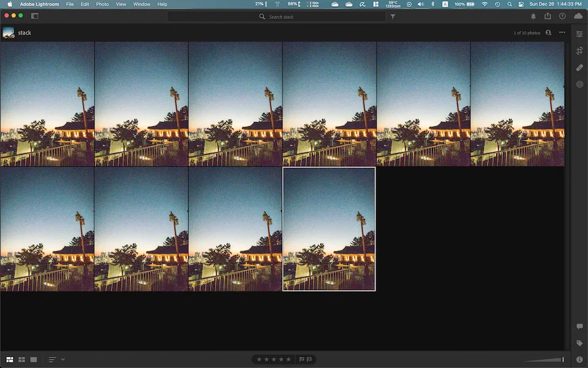588x368 pixels.
Task: Toggle the Info panel
Action: click(x=579, y=359)
